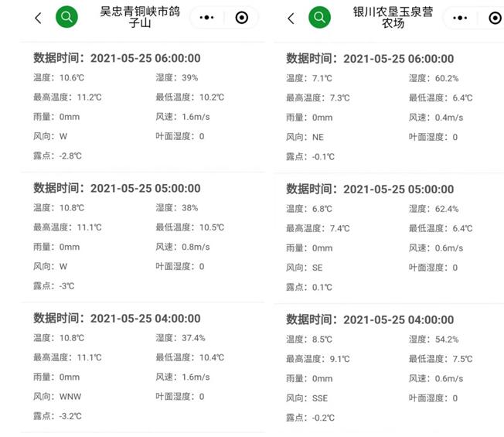Open left record dated 2021-05-25 06:00:00

click(x=142, y=107)
